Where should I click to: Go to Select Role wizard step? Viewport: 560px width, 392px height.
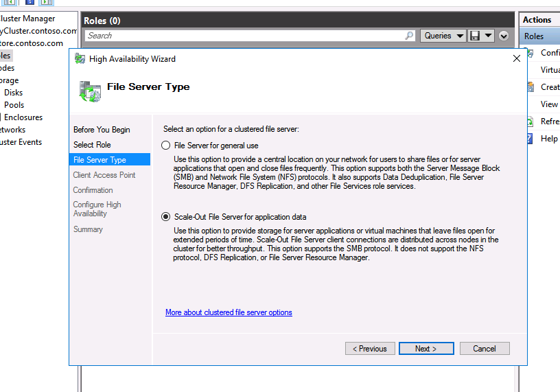coord(92,145)
